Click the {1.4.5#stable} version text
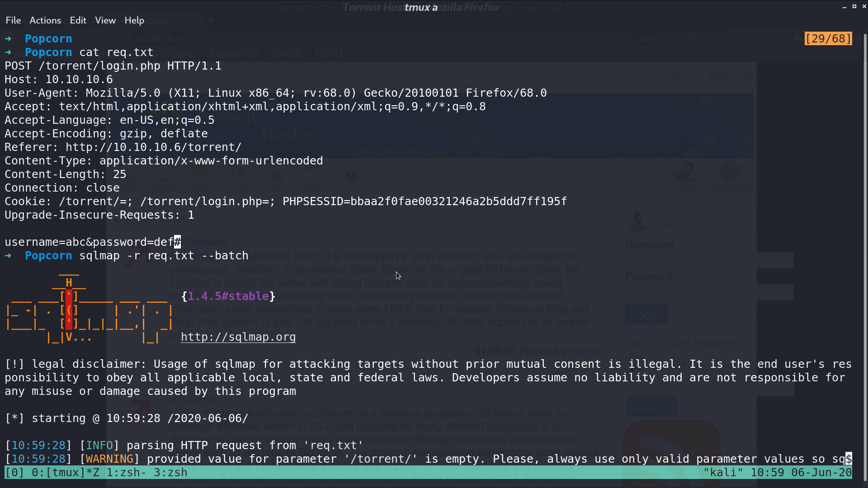868x488 pixels. pos(228,296)
